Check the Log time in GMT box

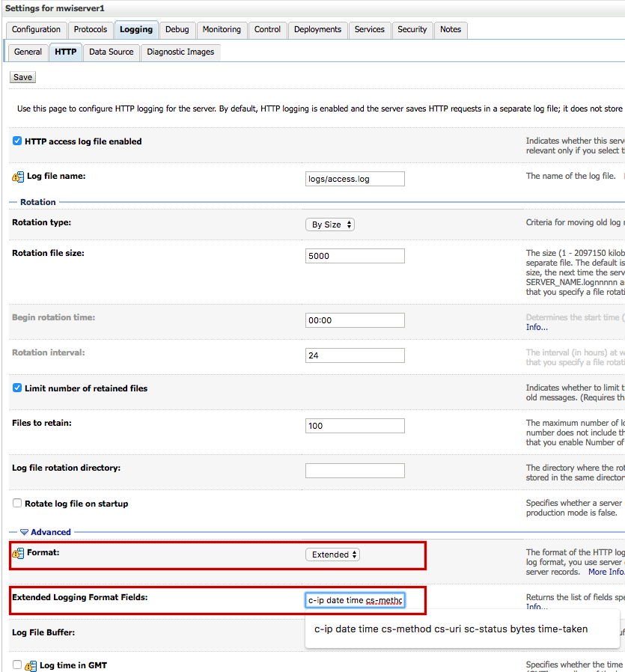pyautogui.click(x=17, y=665)
